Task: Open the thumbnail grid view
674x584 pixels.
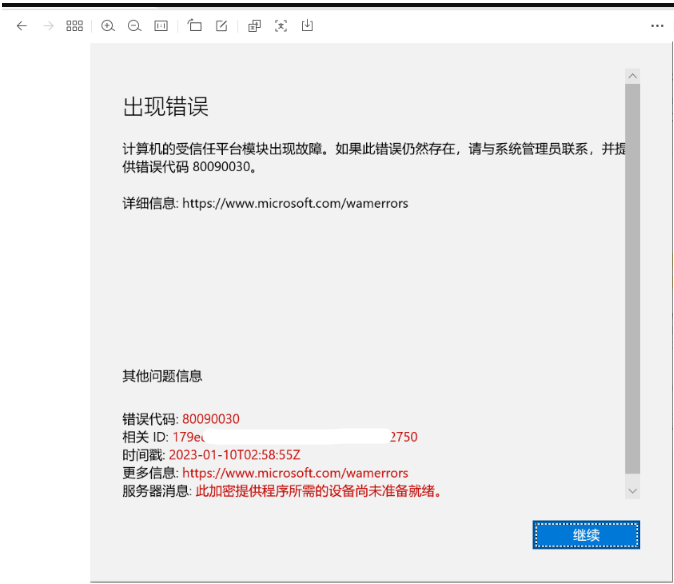Action: (74, 26)
